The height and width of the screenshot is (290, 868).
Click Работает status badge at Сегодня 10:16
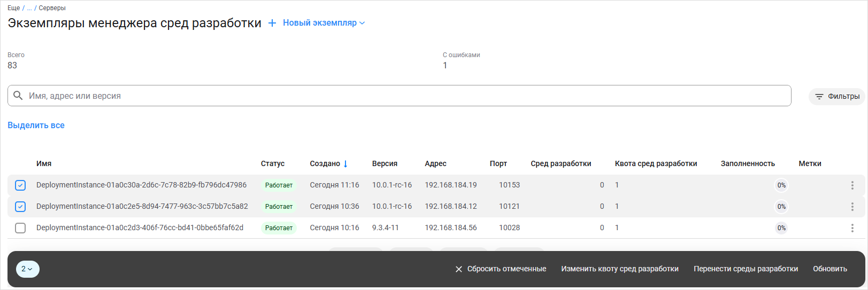pos(279,228)
